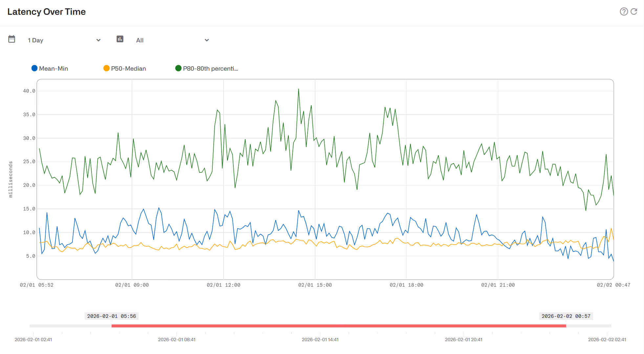This screenshot has height=354, width=644.
Task: Click the Latency Over Time title
Action: 47,12
